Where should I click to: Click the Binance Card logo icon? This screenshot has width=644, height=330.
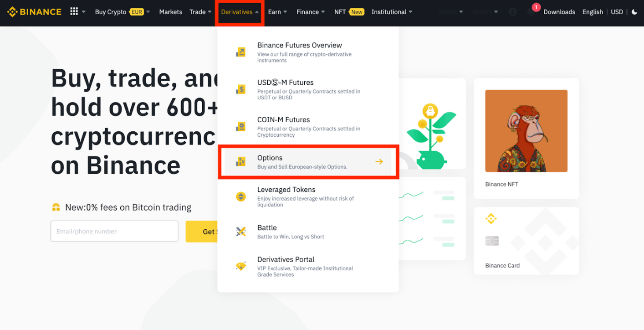tap(491, 219)
